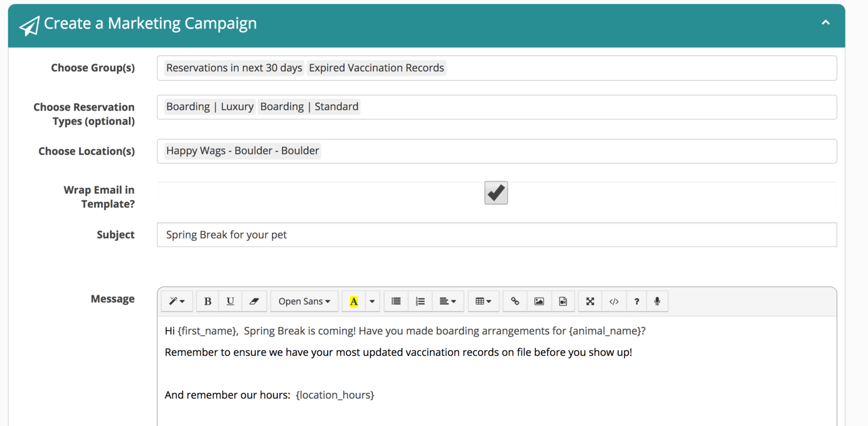
Task: Open editor help question mark
Action: pyautogui.click(x=637, y=301)
